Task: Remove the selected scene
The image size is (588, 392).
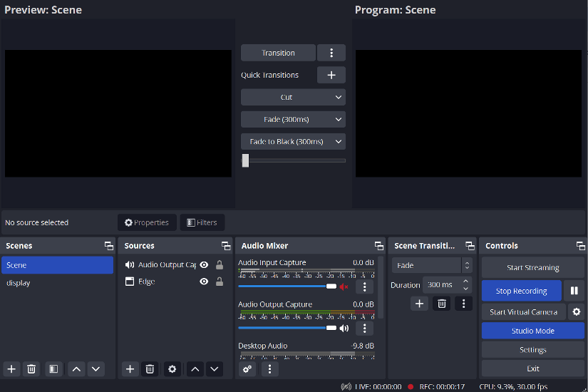Action: 31,369
